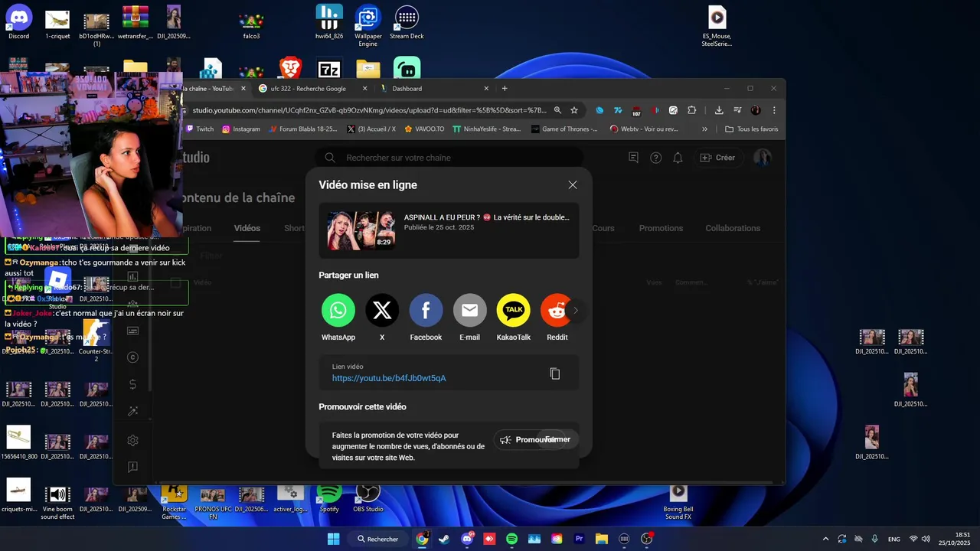Open the browser downloads icon

719,110
